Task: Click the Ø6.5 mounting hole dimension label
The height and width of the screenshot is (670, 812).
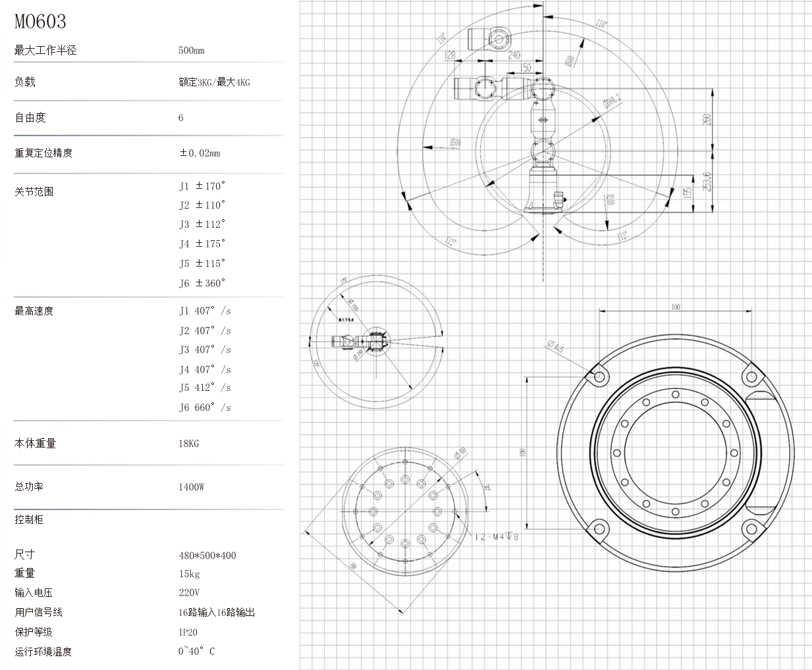Action: (x=555, y=347)
